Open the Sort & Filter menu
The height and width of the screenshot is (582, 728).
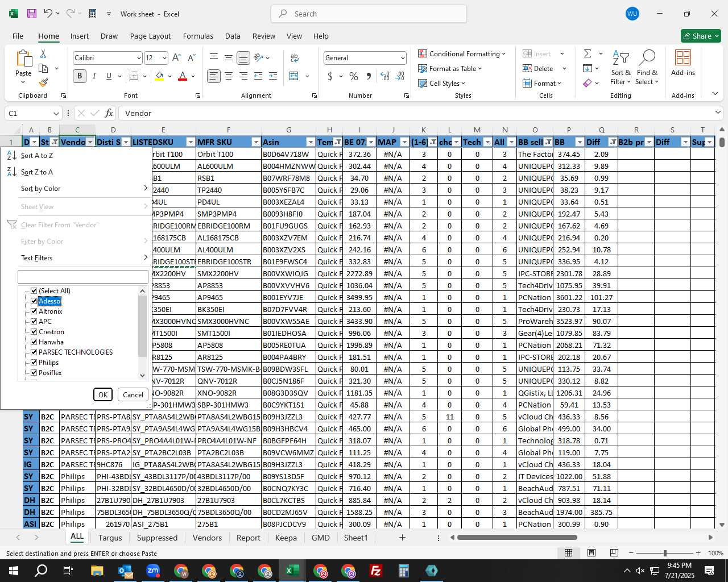[621, 68]
